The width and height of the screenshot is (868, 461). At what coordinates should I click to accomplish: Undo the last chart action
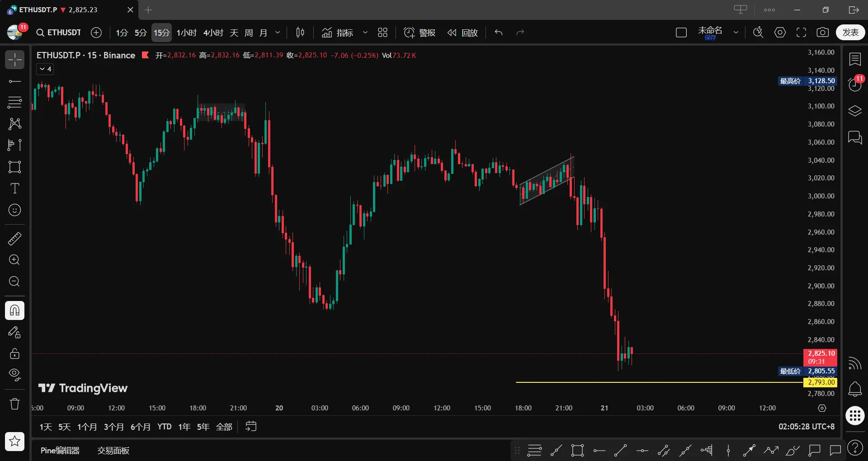pos(499,33)
